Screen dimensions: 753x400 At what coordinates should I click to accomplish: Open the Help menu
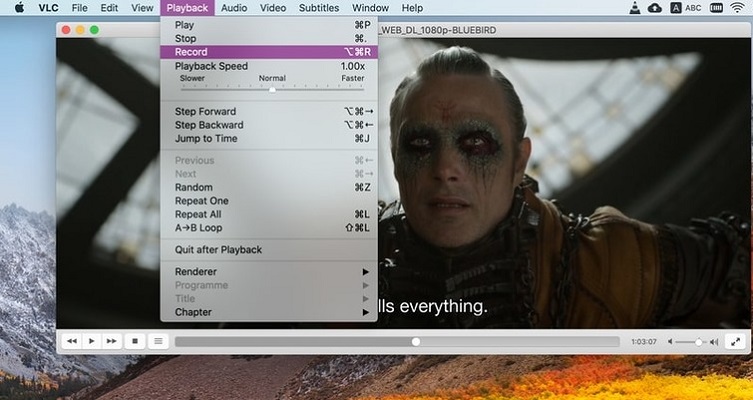pos(412,8)
